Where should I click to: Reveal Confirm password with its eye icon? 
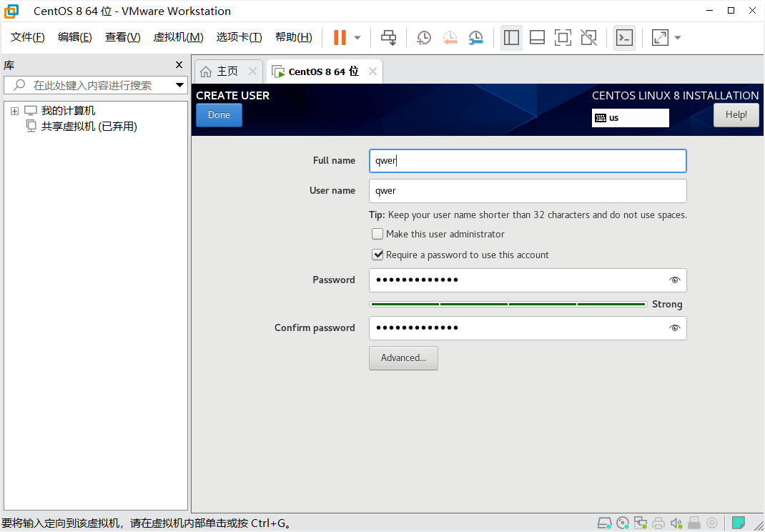pyautogui.click(x=674, y=328)
